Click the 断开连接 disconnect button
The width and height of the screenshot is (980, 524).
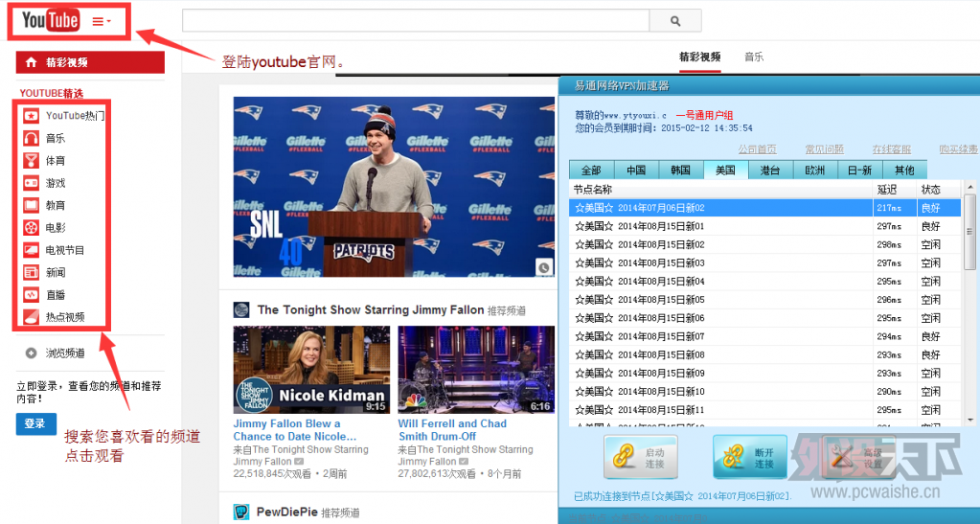pyautogui.click(x=750, y=457)
